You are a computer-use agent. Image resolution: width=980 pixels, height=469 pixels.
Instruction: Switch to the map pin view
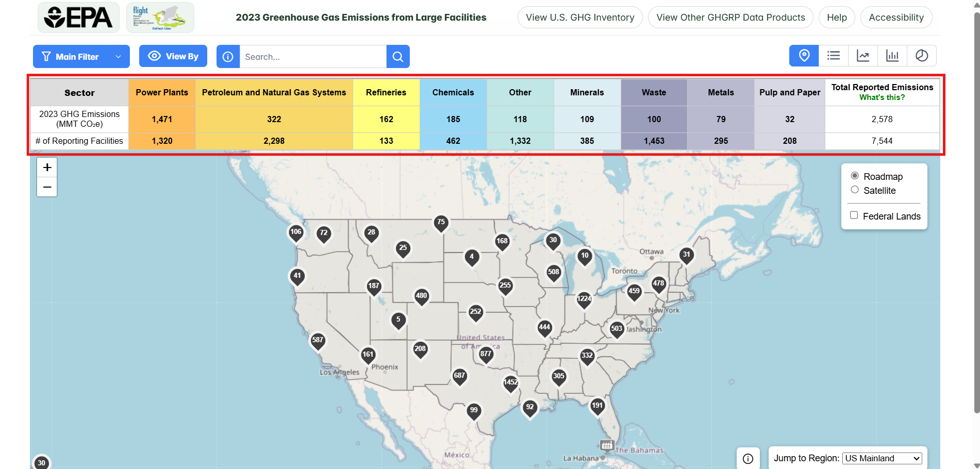pyautogui.click(x=804, y=55)
